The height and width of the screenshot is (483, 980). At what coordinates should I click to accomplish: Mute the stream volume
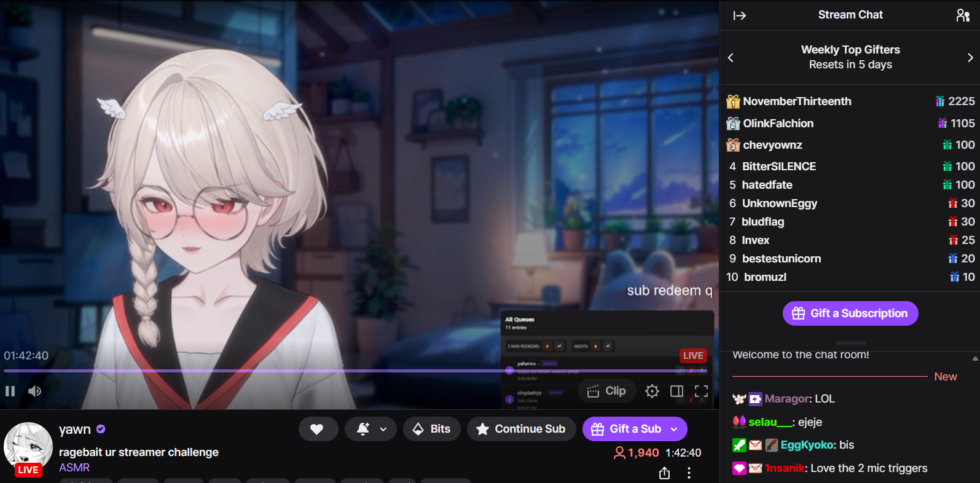pyautogui.click(x=34, y=391)
